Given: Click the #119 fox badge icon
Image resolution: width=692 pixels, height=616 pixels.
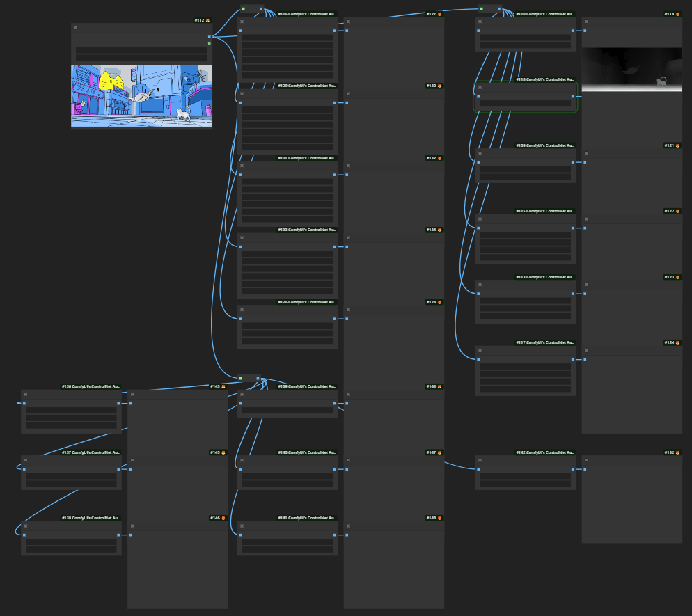Looking at the screenshot, I should tap(679, 14).
